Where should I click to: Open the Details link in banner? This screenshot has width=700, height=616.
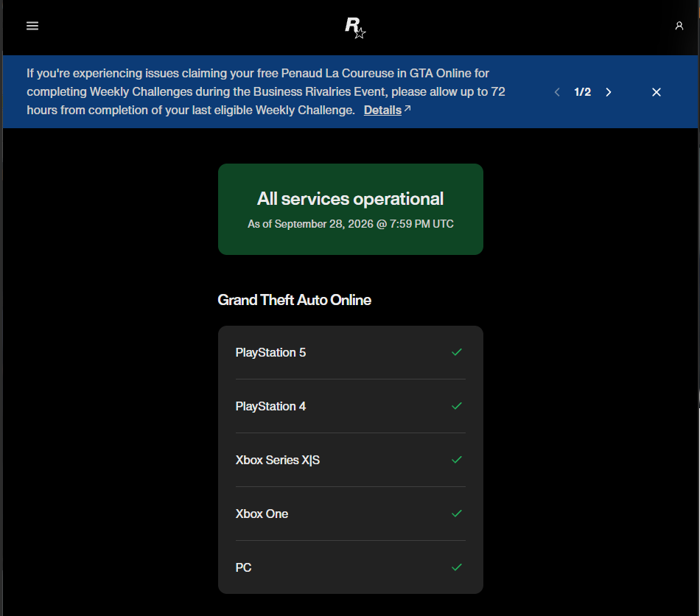tap(387, 110)
